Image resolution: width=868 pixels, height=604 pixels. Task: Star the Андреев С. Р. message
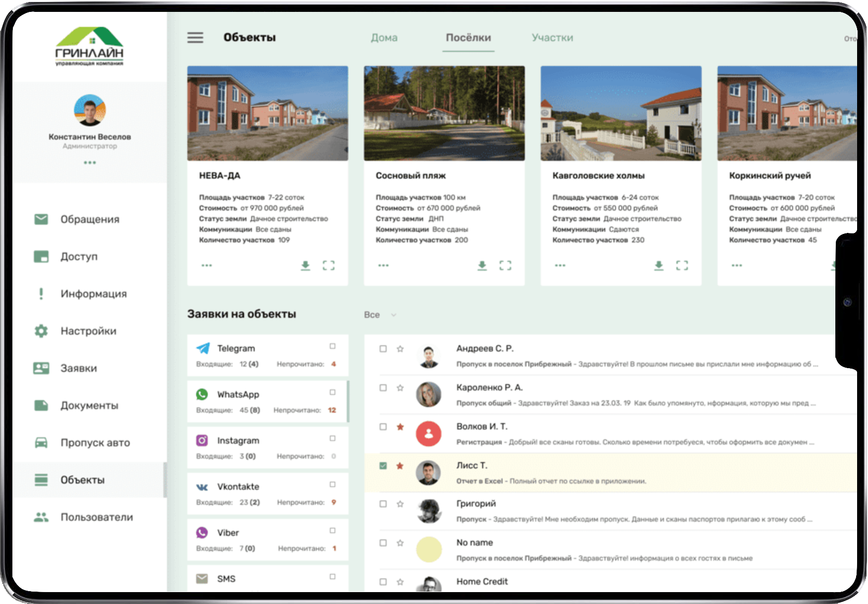point(400,349)
